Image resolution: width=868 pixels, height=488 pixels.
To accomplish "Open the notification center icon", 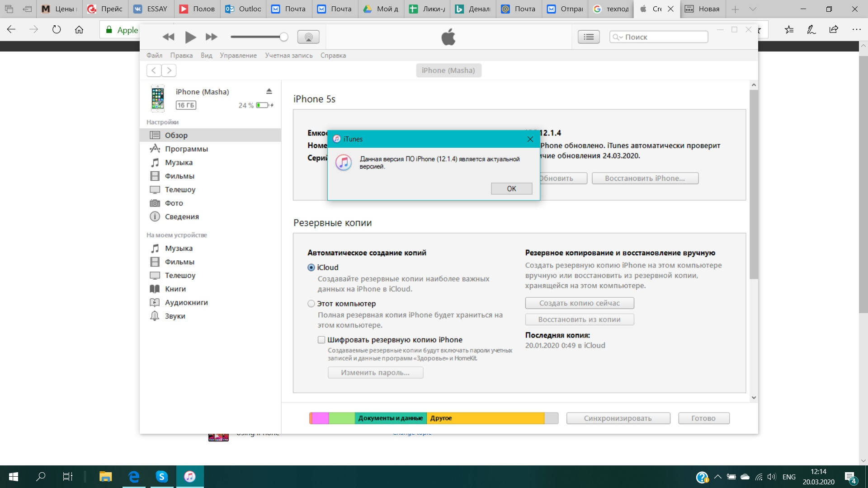I will tap(850, 477).
